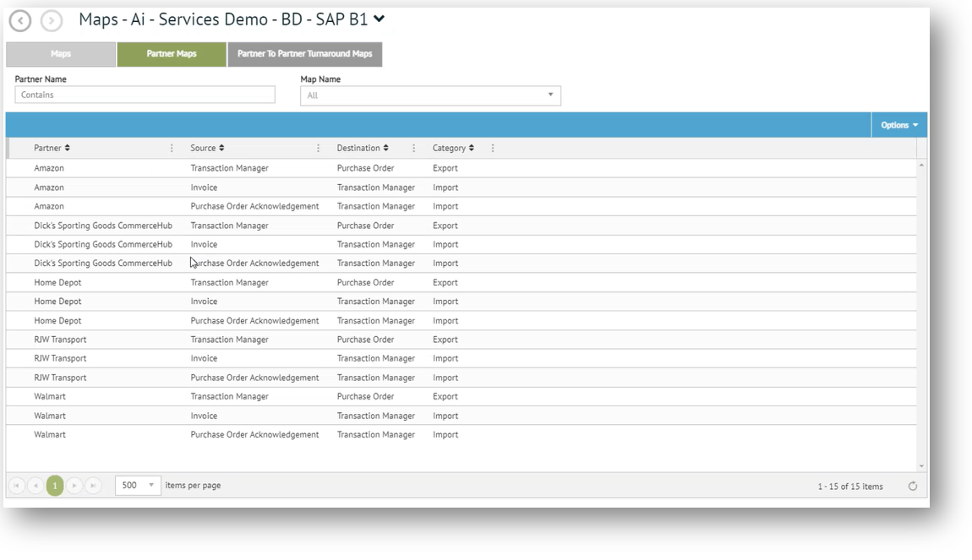
Task: Expand the Options menu
Action: (x=898, y=125)
